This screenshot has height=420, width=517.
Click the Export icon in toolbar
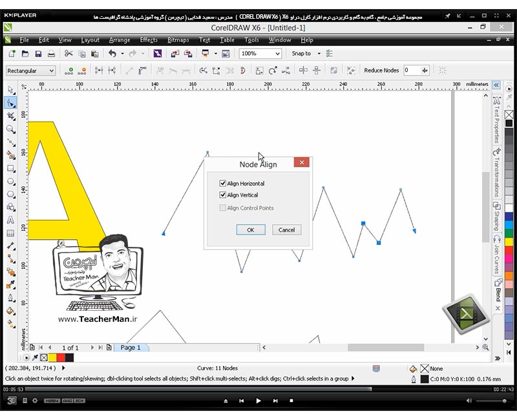(x=188, y=54)
